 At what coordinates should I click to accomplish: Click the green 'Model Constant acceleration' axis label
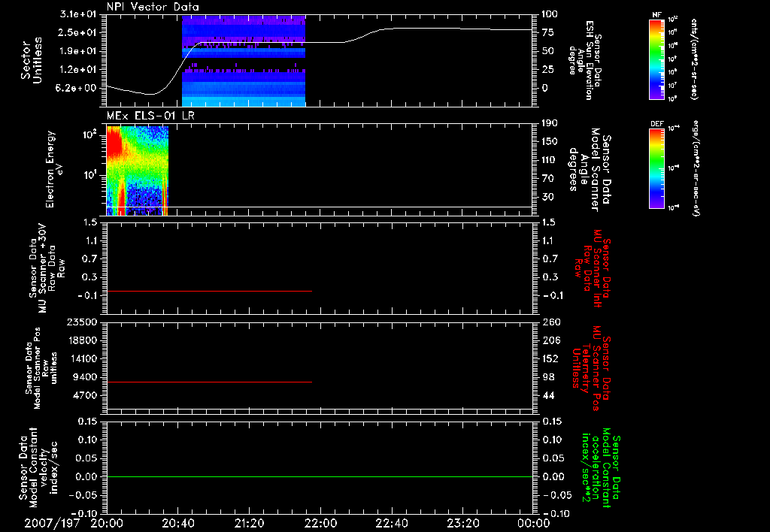pos(601,467)
